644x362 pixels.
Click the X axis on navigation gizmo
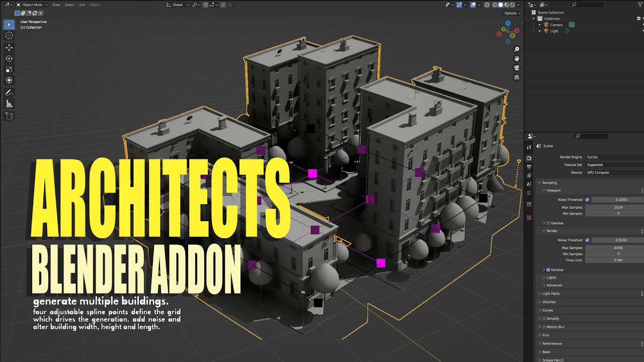(x=517, y=31)
